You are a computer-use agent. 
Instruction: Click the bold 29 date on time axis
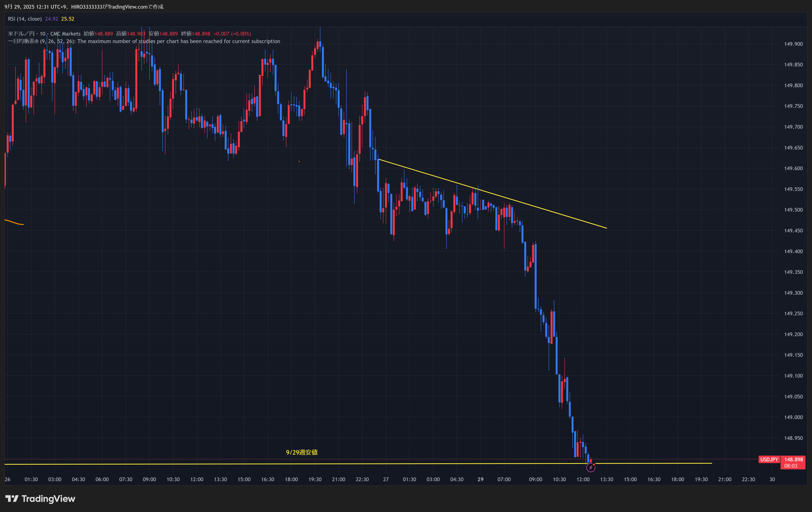480,479
